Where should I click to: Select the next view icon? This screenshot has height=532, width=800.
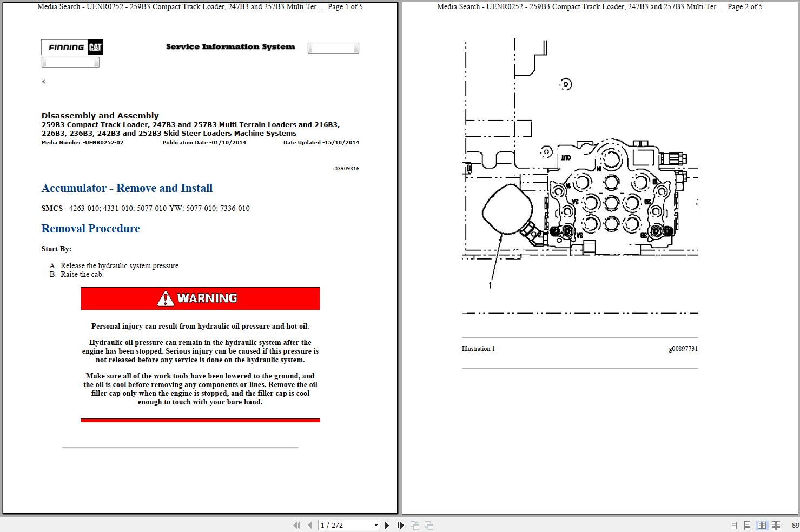click(x=428, y=525)
